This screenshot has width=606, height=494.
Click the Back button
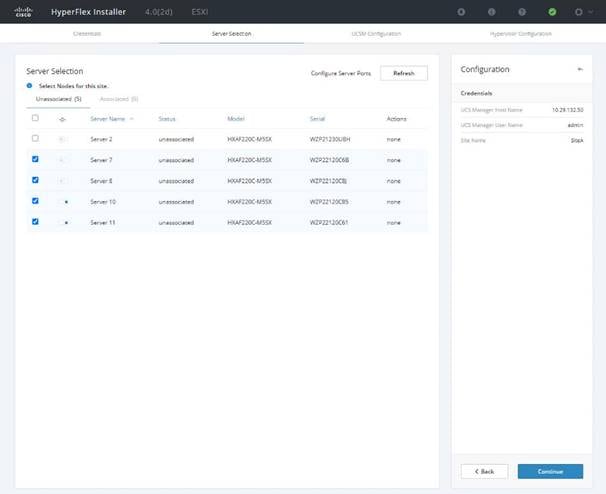click(x=484, y=471)
